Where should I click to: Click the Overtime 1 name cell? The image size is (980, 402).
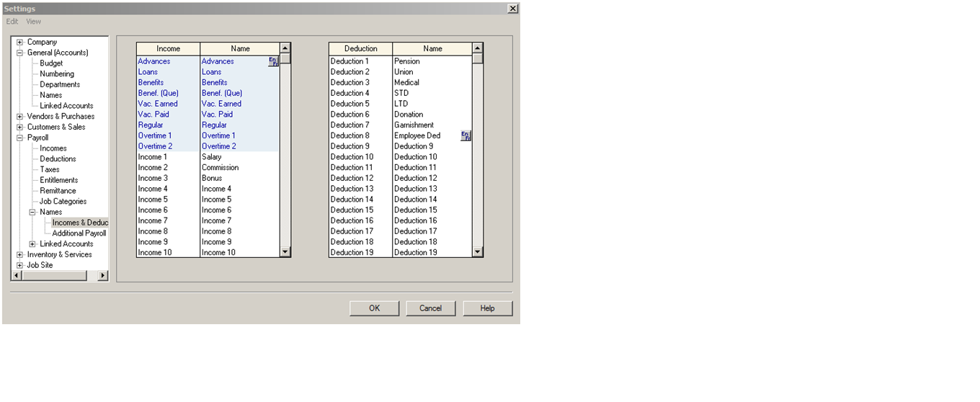(x=239, y=135)
